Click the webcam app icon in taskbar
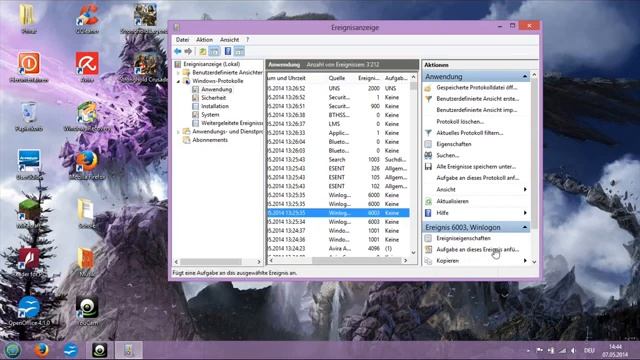The image size is (640, 360). 100,350
